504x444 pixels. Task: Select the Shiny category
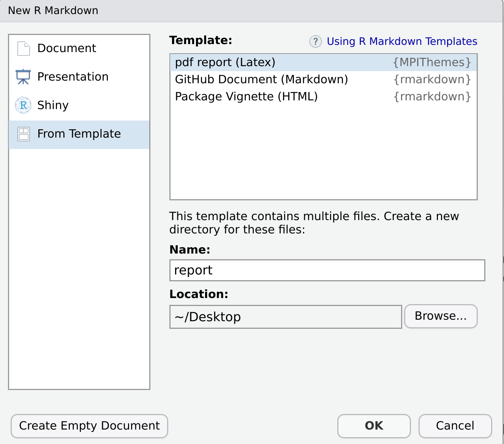click(x=79, y=105)
